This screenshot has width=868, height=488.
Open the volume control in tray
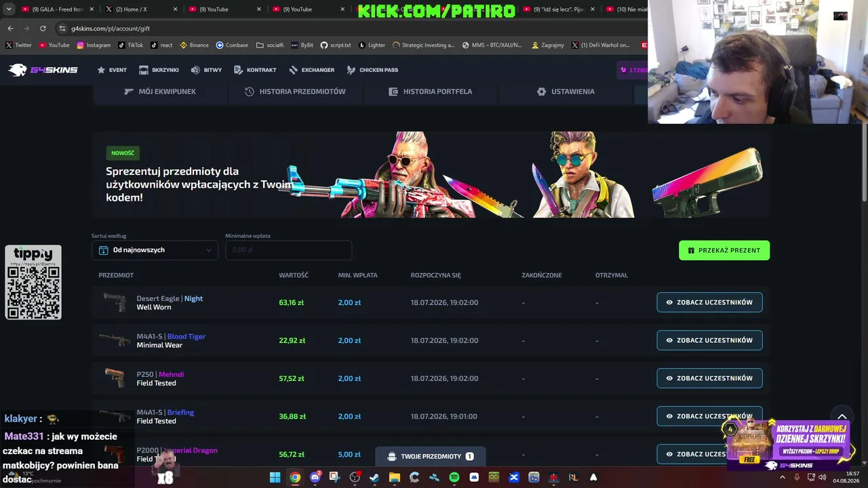[x=823, y=477]
